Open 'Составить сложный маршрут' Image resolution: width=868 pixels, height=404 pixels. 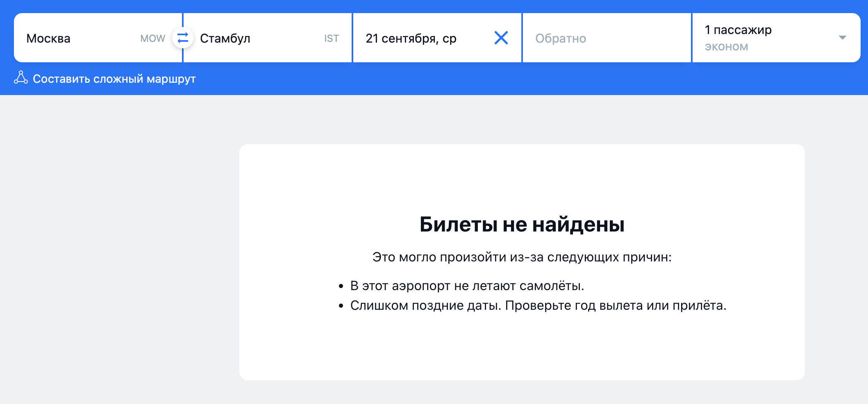coord(114,78)
